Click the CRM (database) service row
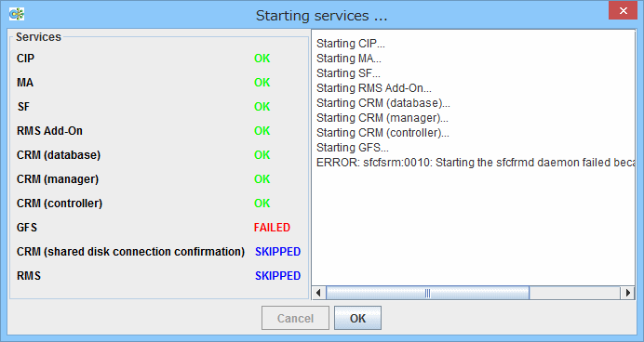Image resolution: width=644 pixels, height=342 pixels. (158, 155)
